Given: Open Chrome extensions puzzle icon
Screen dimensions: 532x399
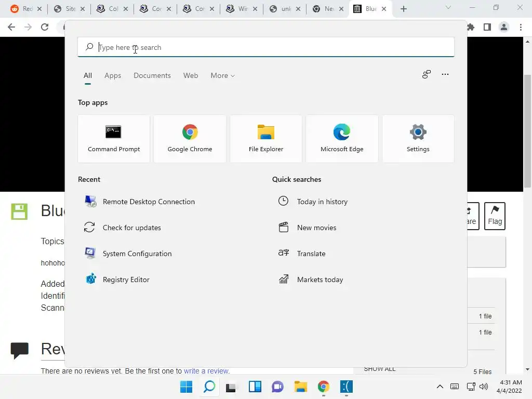Looking at the screenshot, I should 471,27.
